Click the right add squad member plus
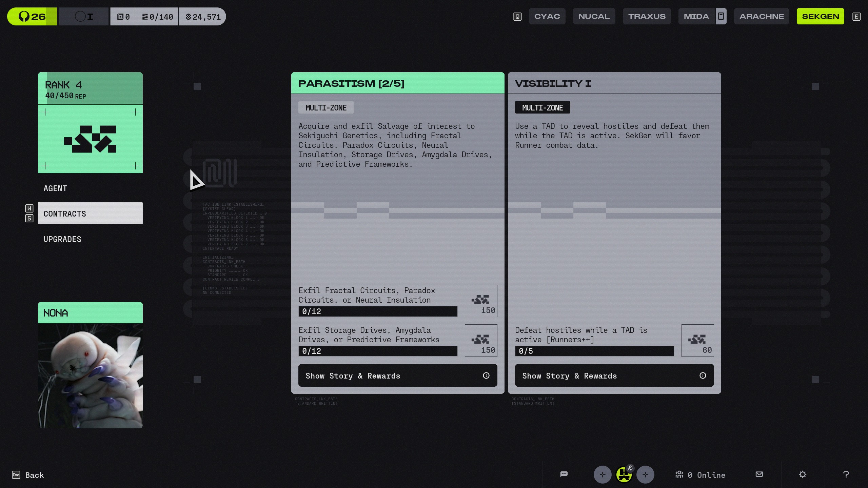This screenshot has width=868, height=488. pos(645,474)
